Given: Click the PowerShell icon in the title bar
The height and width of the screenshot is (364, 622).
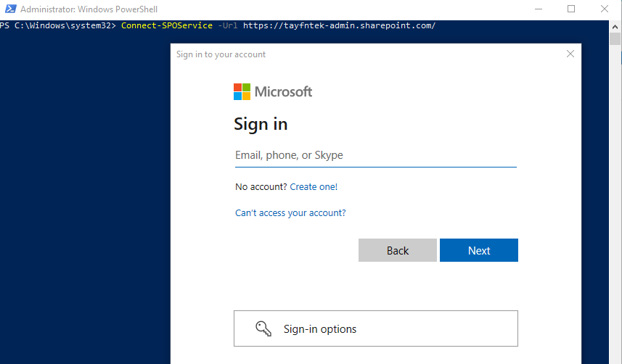Looking at the screenshot, I should (11, 9).
